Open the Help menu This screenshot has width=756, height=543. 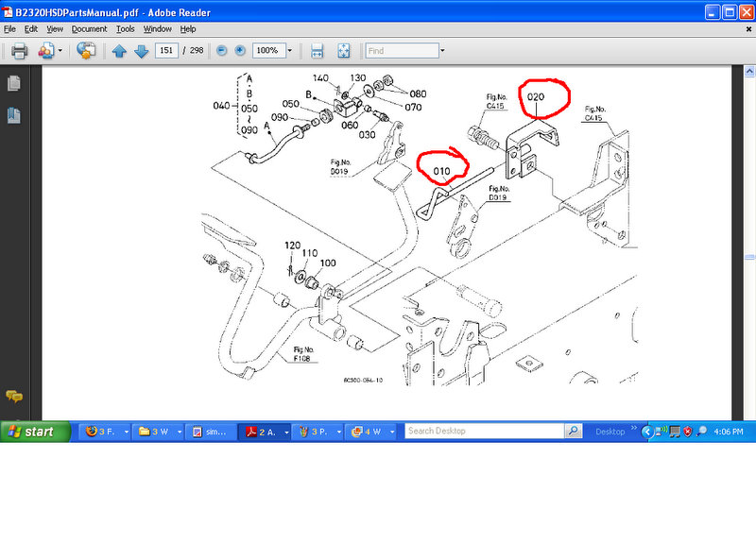[x=188, y=29]
